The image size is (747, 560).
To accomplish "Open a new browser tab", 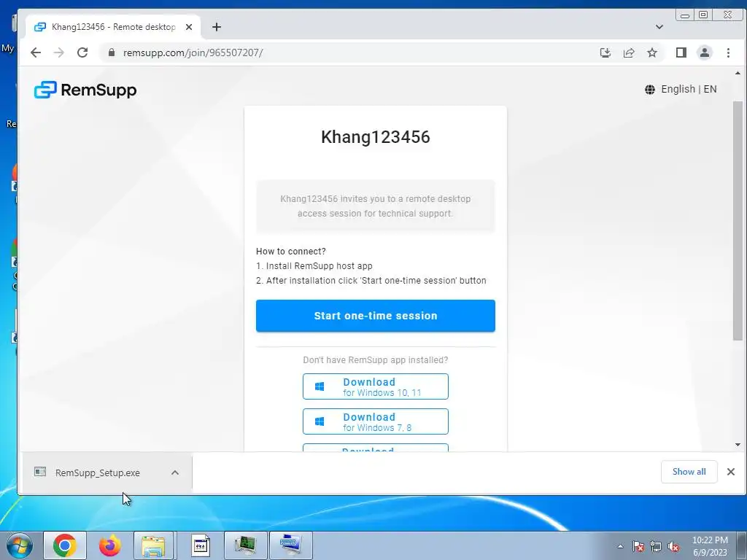I will click(217, 27).
